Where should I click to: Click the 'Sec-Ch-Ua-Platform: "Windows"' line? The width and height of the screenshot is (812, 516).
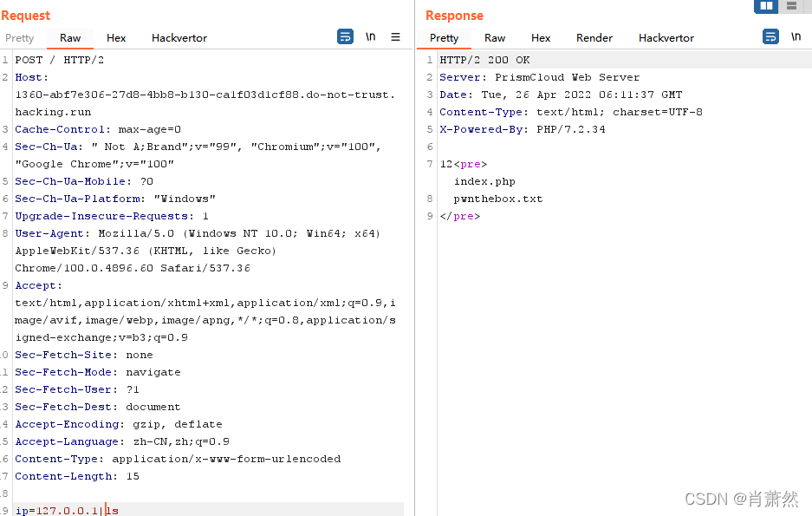pos(115,199)
